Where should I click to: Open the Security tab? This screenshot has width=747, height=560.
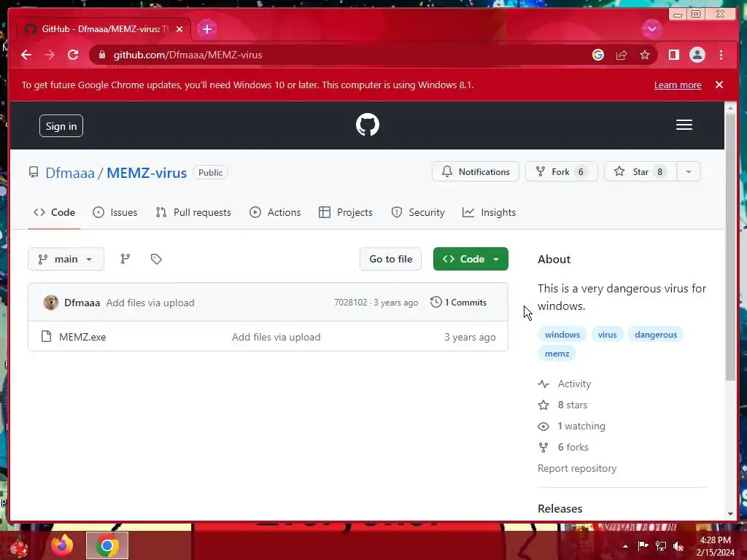tap(418, 212)
